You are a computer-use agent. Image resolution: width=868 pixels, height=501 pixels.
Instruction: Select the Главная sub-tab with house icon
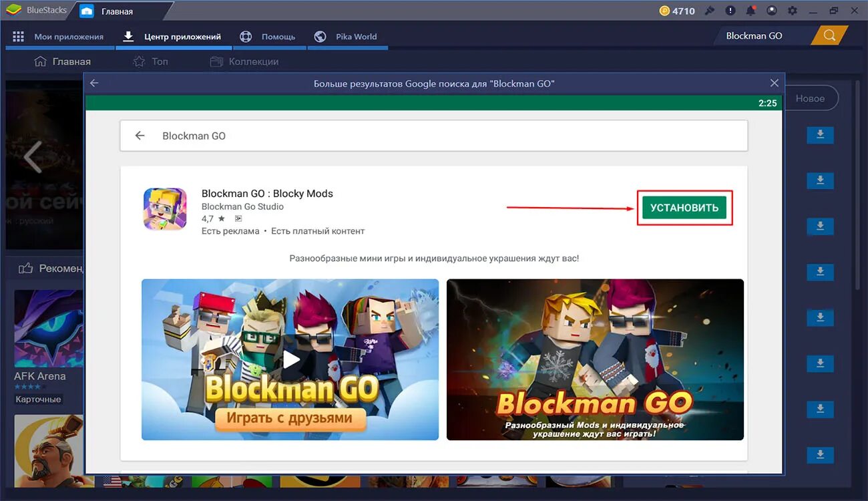pos(62,61)
